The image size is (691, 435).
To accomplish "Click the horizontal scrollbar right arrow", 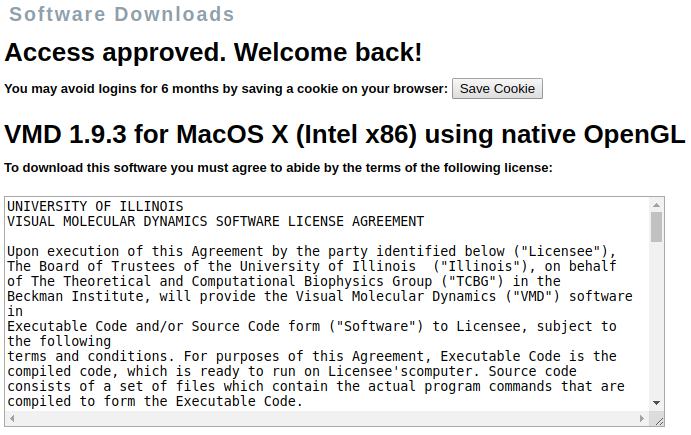I will coord(642,417).
